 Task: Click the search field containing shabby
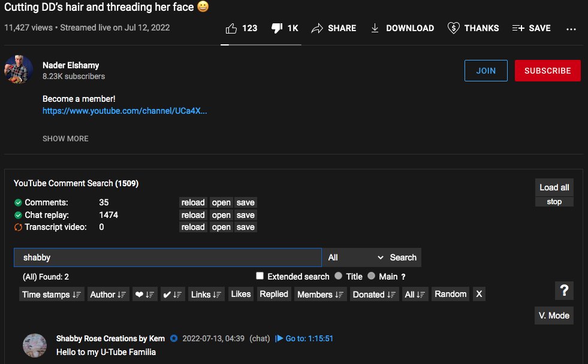[x=168, y=257]
